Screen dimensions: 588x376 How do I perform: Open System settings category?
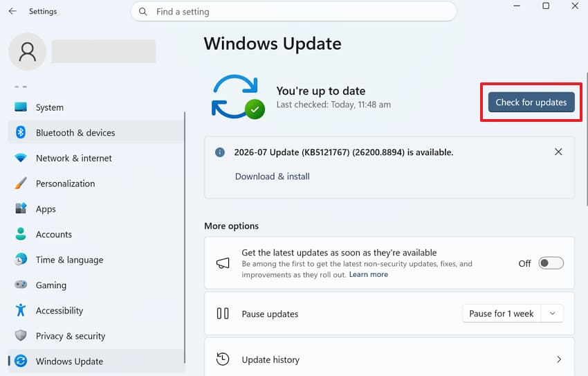pos(96,107)
